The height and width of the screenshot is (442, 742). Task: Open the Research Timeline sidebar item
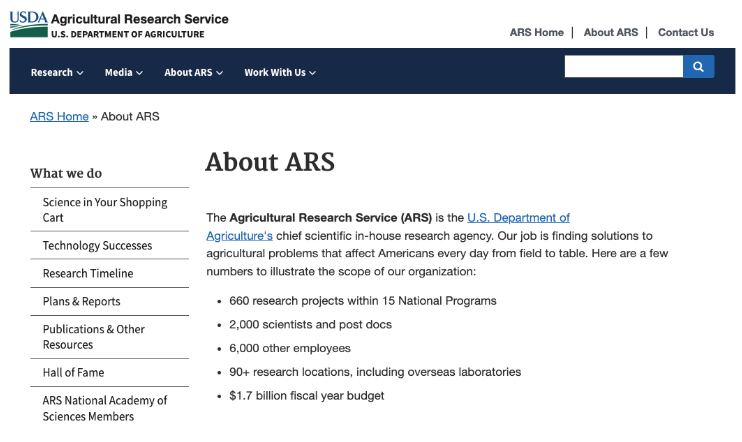(x=88, y=273)
